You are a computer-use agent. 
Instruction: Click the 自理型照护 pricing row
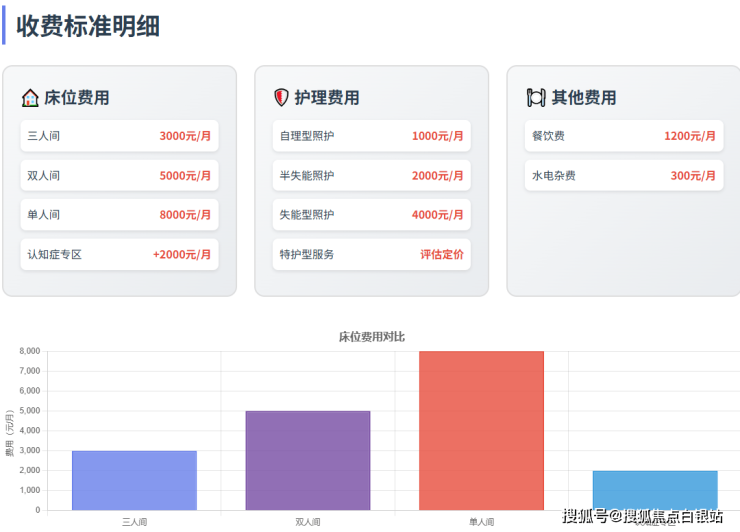(371, 136)
